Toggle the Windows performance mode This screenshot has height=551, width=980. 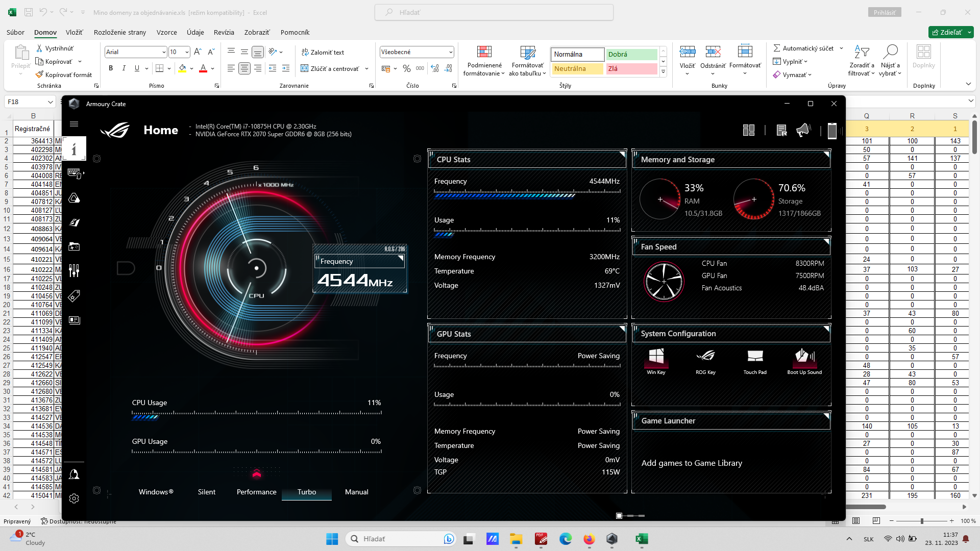(x=156, y=492)
